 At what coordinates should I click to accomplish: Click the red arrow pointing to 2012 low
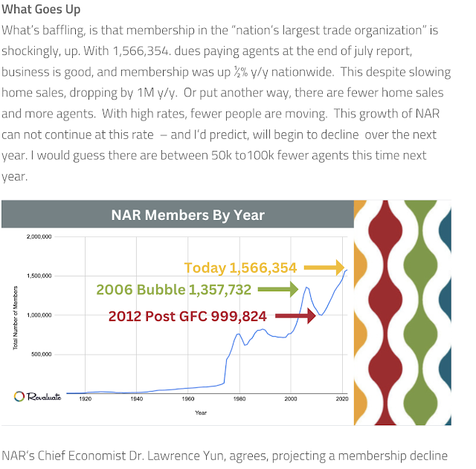point(296,316)
